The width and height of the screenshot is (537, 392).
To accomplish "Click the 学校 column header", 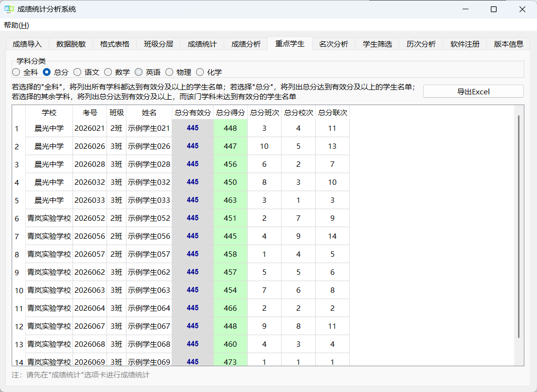I will pos(49,113).
